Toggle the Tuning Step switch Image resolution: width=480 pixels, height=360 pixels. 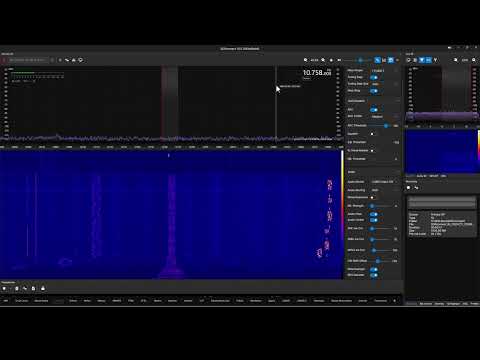click(x=374, y=77)
